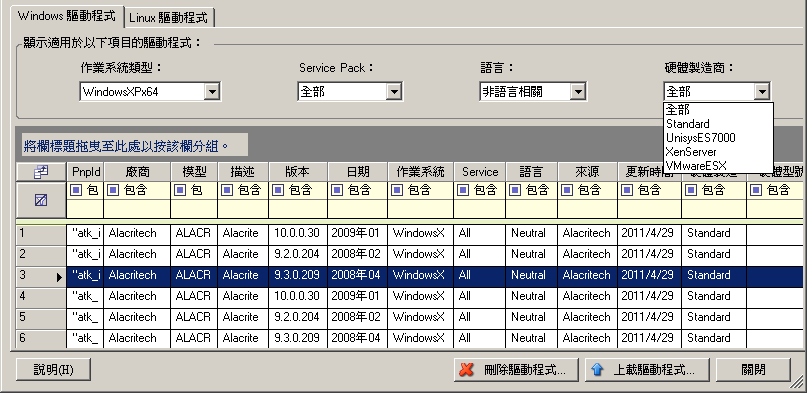Open the 語言 dropdown showing 非語言相關
The height and width of the screenshot is (393, 807).
(533, 92)
